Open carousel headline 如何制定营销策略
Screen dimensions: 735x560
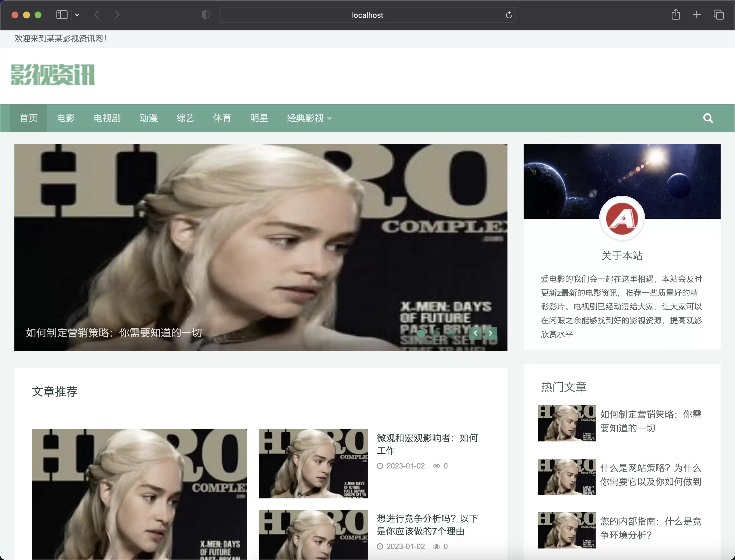tap(114, 333)
